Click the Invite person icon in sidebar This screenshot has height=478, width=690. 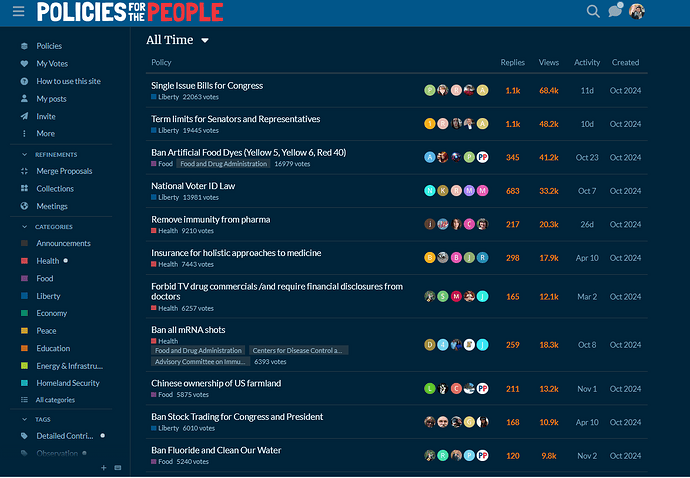click(24, 116)
